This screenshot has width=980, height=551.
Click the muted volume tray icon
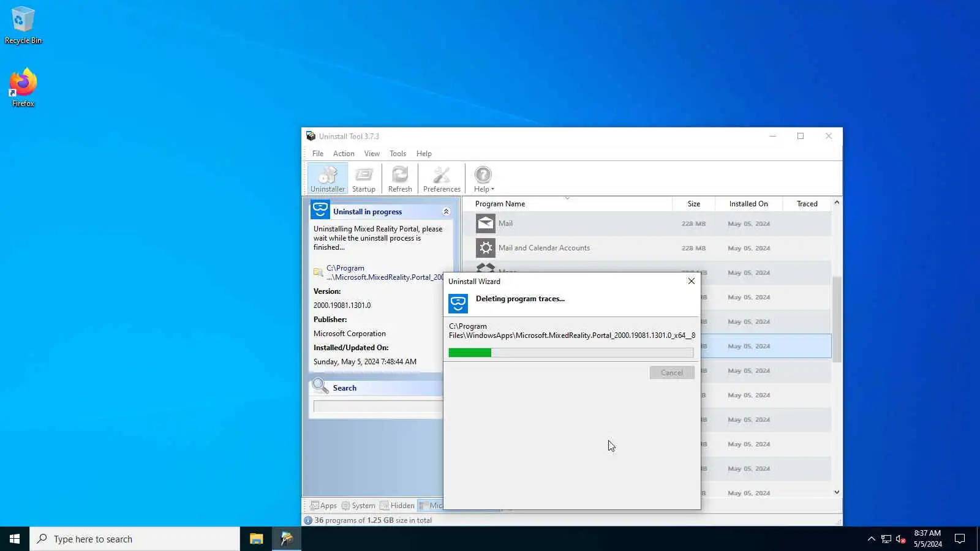click(x=900, y=539)
